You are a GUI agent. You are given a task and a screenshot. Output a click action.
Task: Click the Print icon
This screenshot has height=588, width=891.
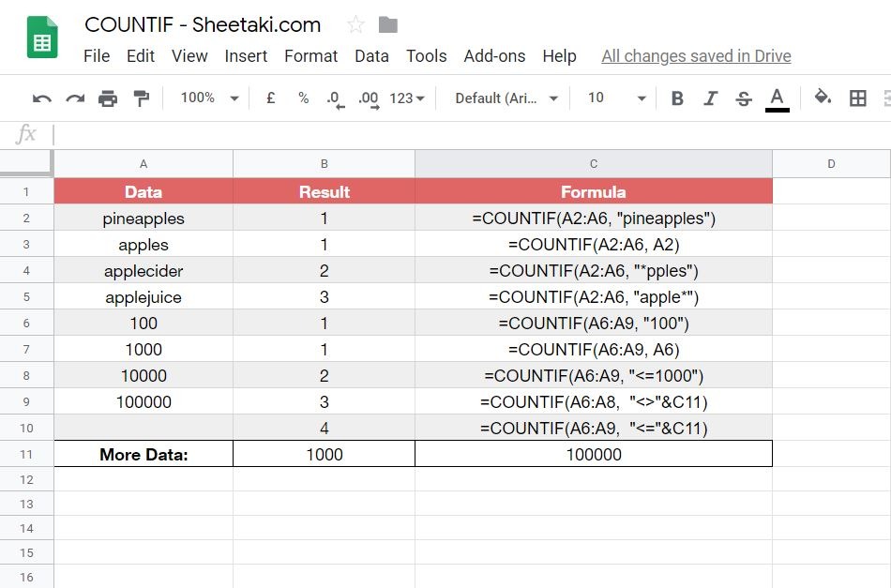pos(107,98)
